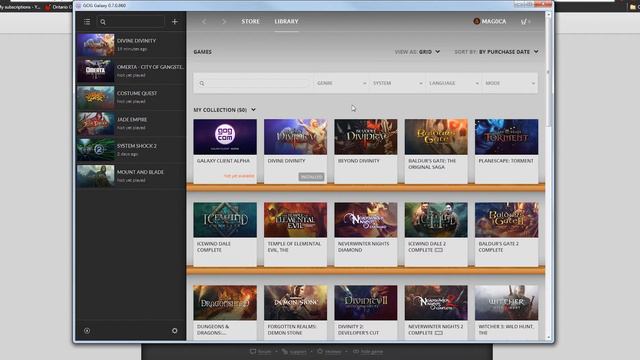The image size is (640, 360).
Task: Click Support link in background browser page
Action: [294, 351]
